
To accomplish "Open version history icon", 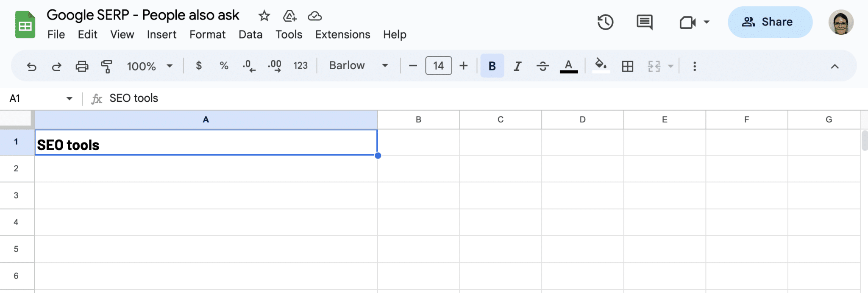I will point(605,22).
